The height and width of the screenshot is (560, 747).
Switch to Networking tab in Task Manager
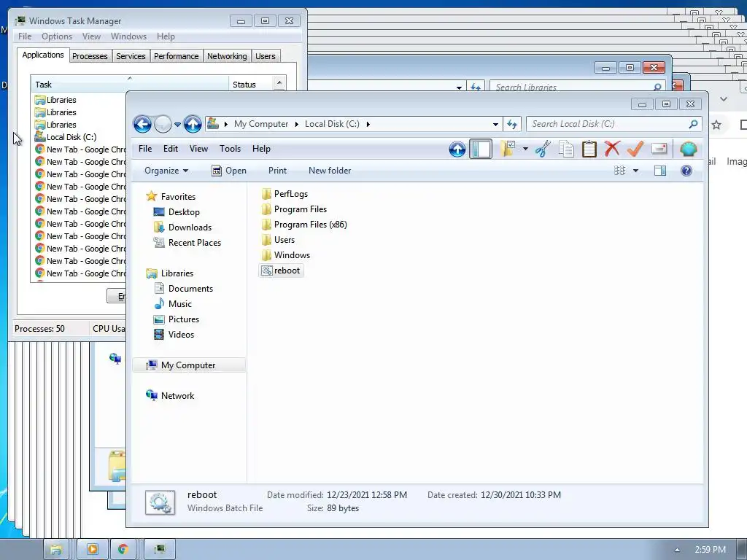click(227, 56)
